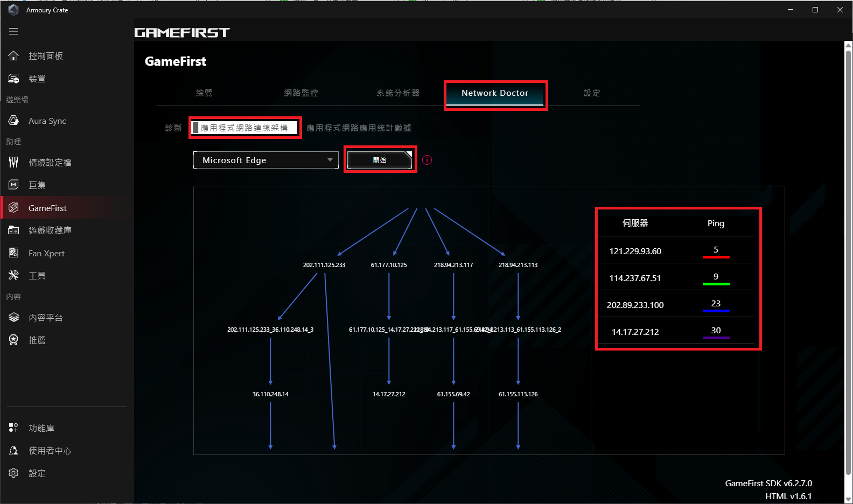
Task: Click server 121.229.93.60 in the table
Action: (x=635, y=251)
